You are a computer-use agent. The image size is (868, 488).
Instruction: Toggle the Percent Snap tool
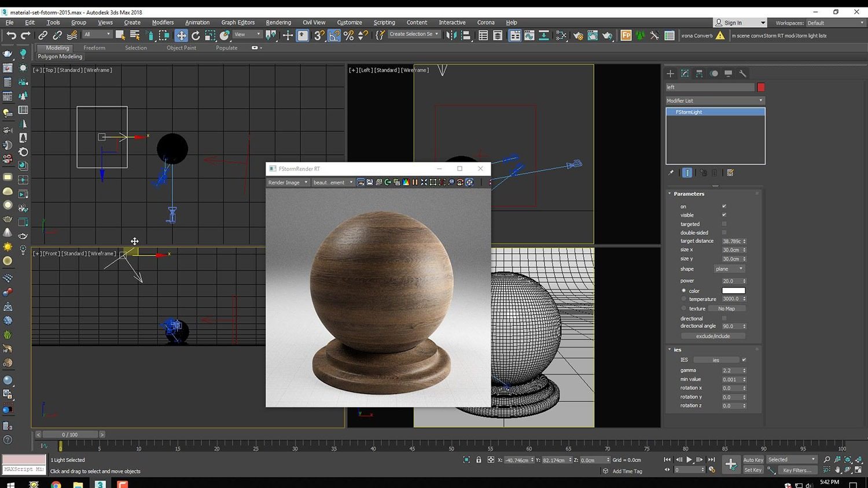click(x=348, y=35)
